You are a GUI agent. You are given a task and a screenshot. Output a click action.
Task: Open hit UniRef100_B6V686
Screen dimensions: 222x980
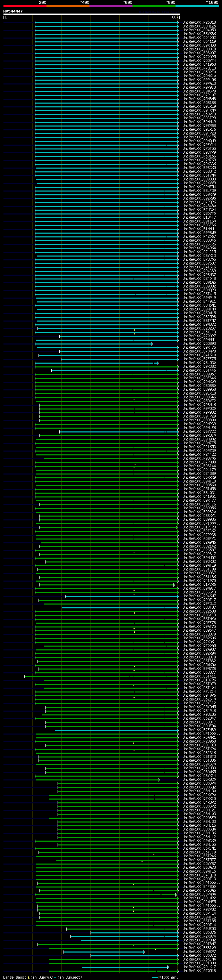coord(199,34)
